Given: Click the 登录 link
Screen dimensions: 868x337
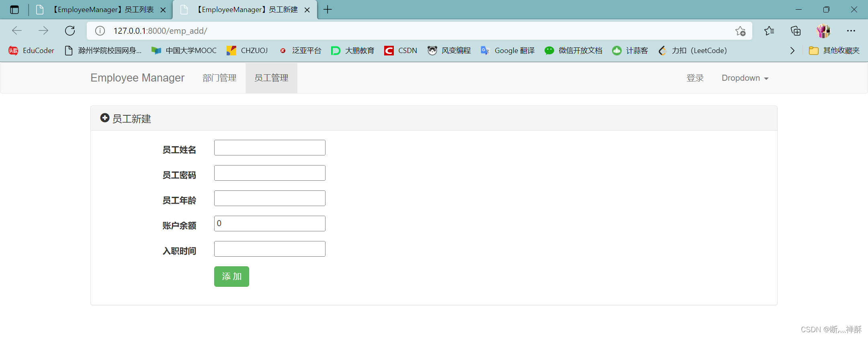Looking at the screenshot, I should click(695, 78).
